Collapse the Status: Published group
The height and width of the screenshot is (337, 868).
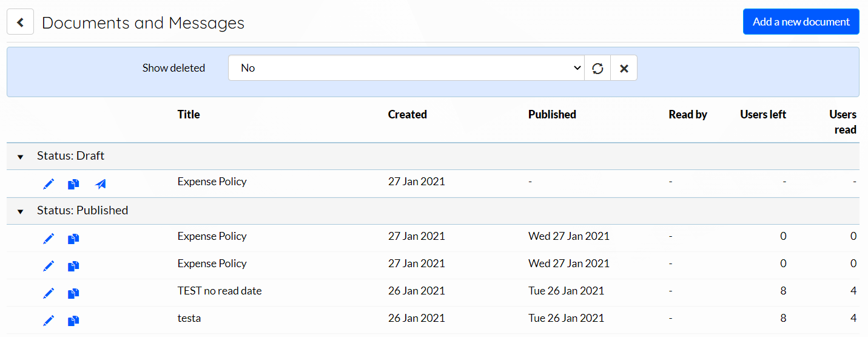20,211
